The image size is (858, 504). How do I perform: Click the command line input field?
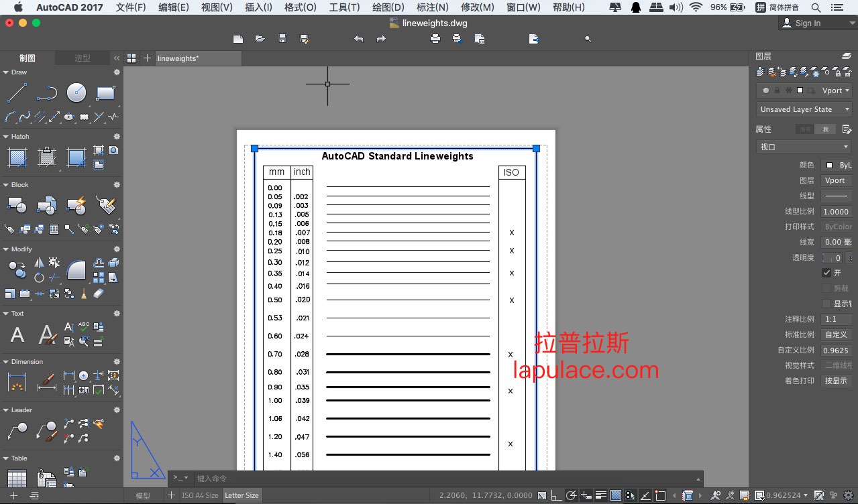tap(443, 479)
